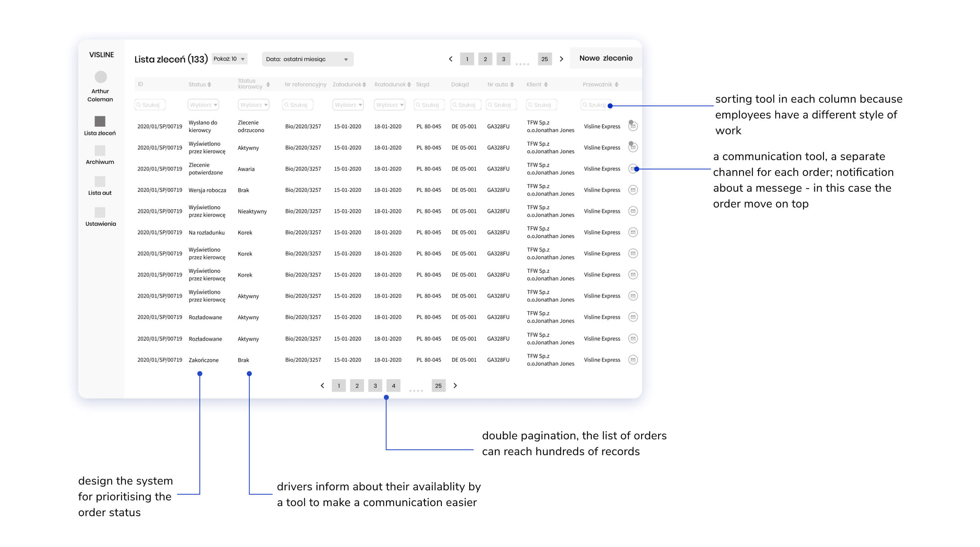Viewport: 980px width, 547px height.
Task: Click the ID column Szukaj field
Action: pyautogui.click(x=150, y=105)
